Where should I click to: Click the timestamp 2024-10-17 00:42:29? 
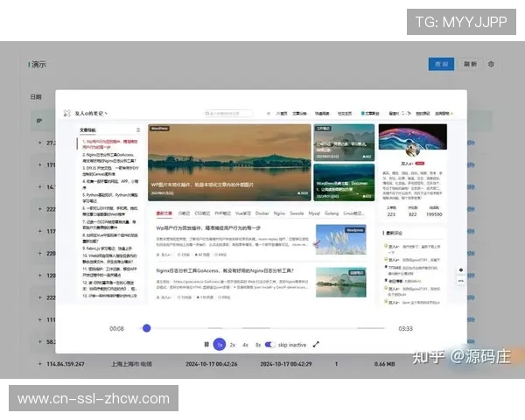click(x=286, y=364)
